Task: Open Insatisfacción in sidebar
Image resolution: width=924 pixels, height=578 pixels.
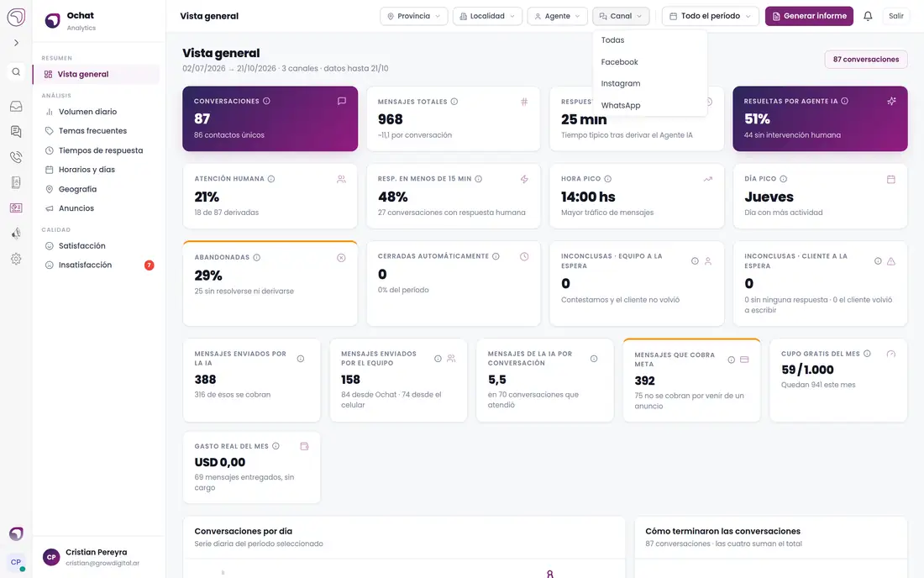Action: point(97,265)
